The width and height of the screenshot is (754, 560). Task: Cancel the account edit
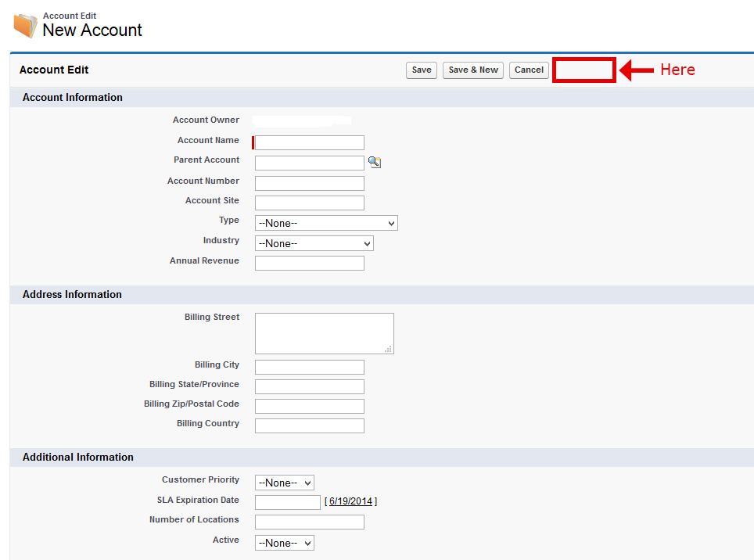529,70
